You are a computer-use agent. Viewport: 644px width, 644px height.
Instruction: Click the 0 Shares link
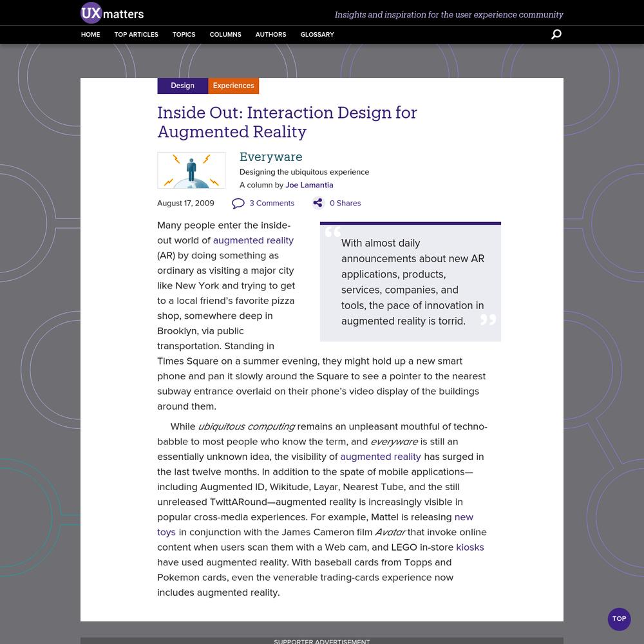point(345,204)
